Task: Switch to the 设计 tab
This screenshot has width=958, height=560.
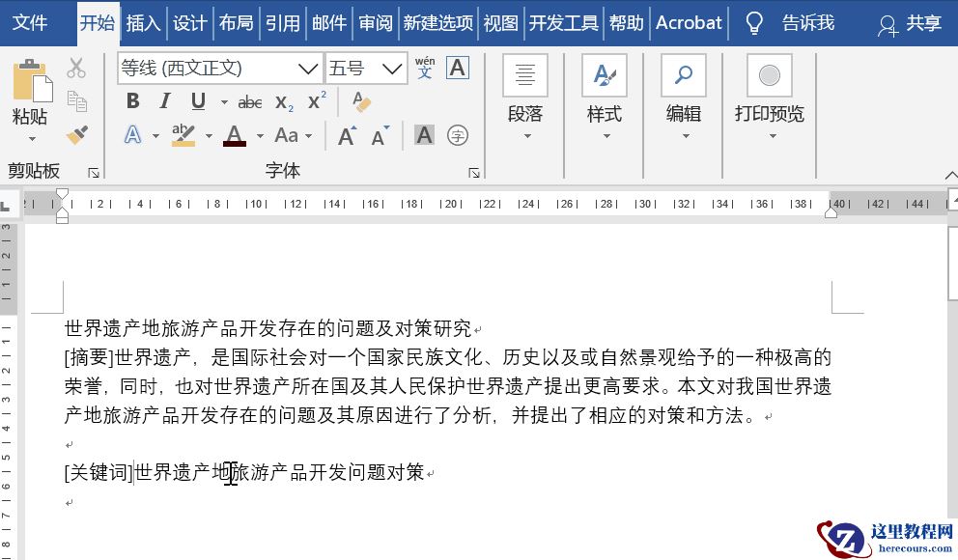Action: tap(189, 23)
